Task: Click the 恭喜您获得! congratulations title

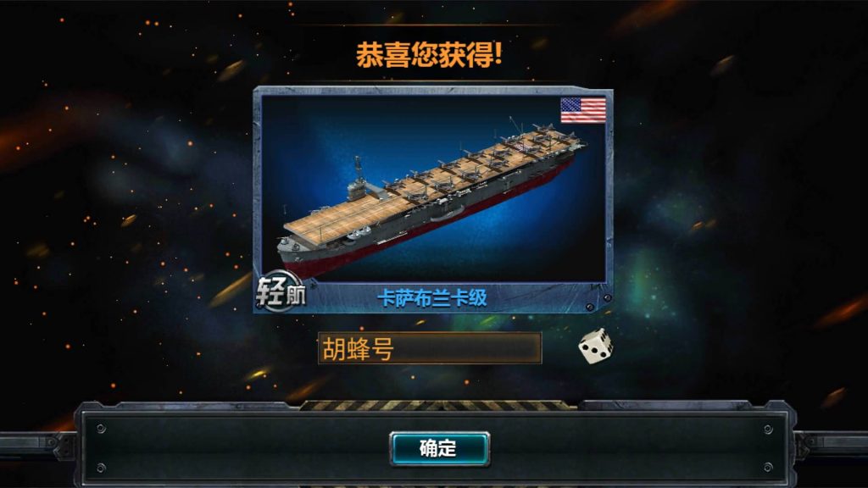Action: [x=429, y=55]
